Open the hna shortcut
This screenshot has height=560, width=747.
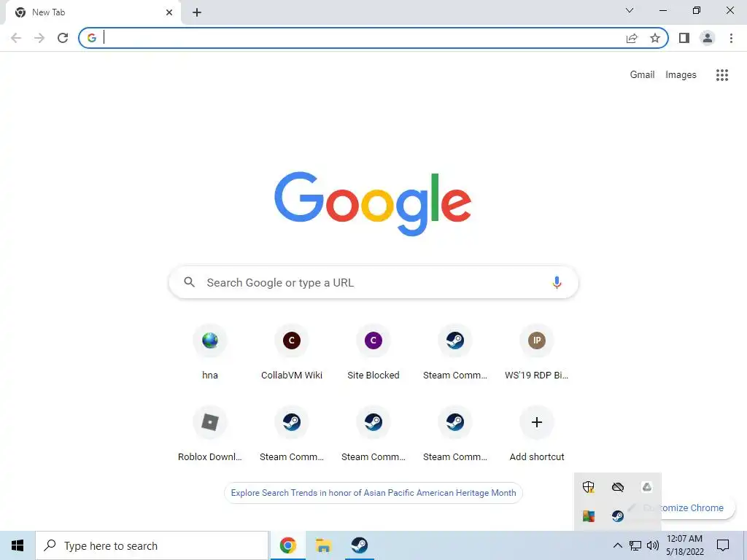click(210, 351)
